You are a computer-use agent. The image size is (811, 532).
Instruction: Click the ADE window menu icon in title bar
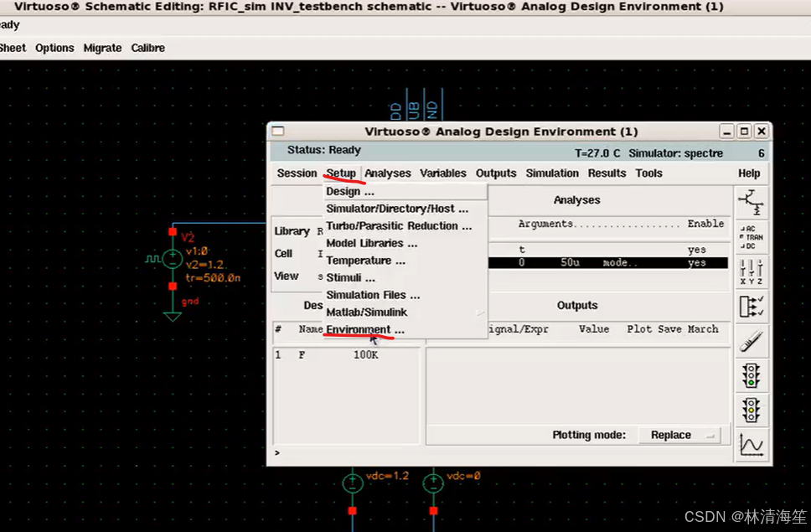(x=278, y=132)
